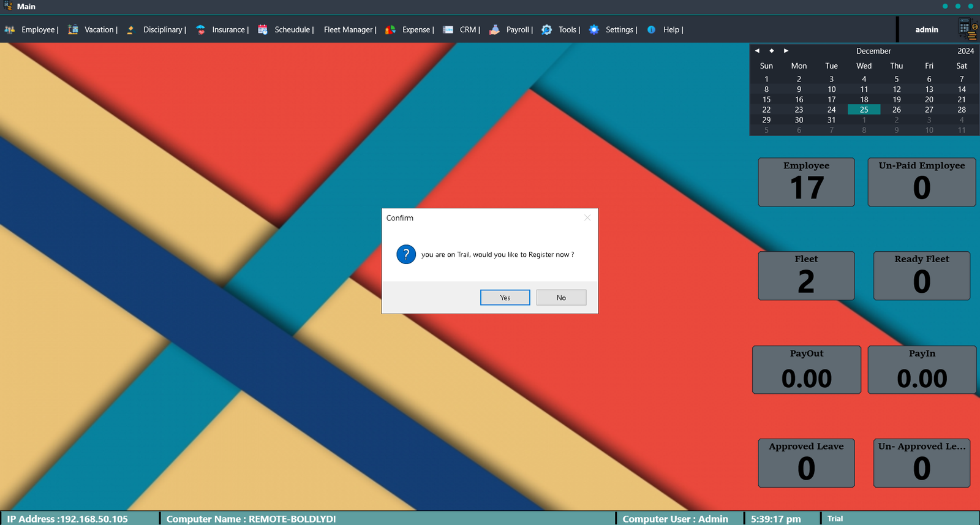This screenshot has height=525, width=980.
Task: Click Yes to register now
Action: coord(505,298)
